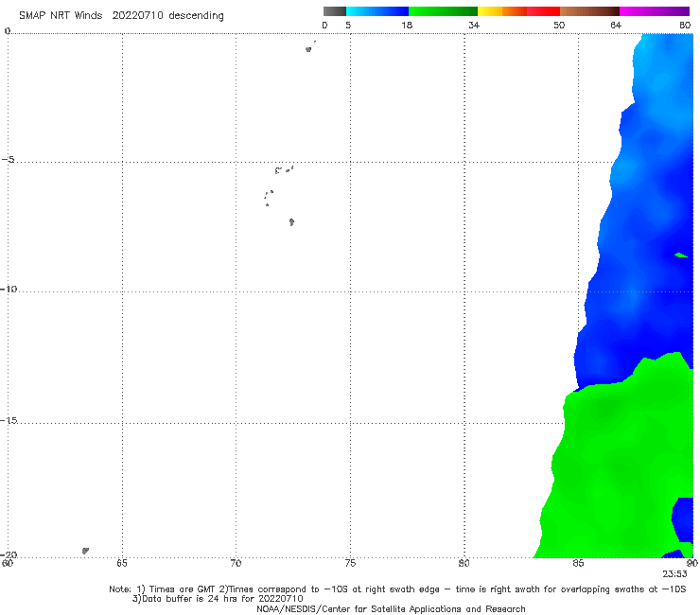Click the magenta-purple segment of the color bar
This screenshot has height=615, width=700.
(x=655, y=11)
